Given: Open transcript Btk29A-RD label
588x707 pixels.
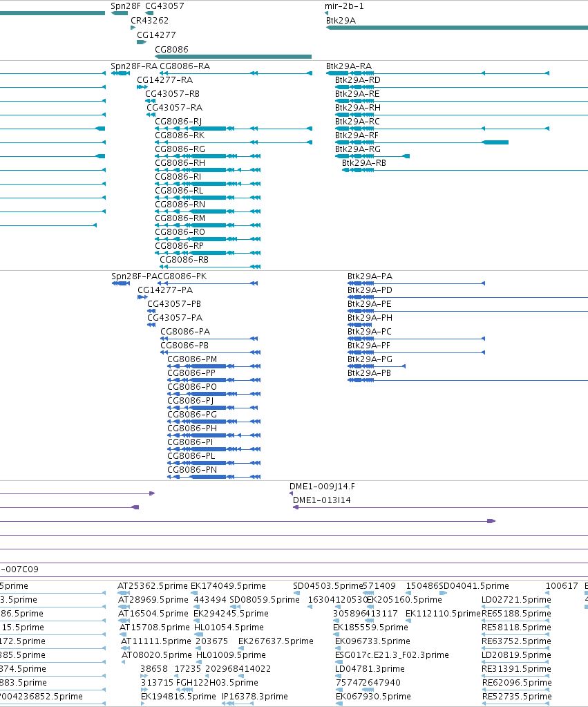Looking at the screenshot, I should pyautogui.click(x=358, y=80).
